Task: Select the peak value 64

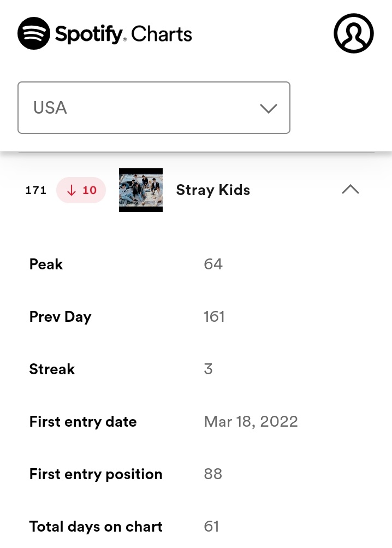Action: point(213,264)
